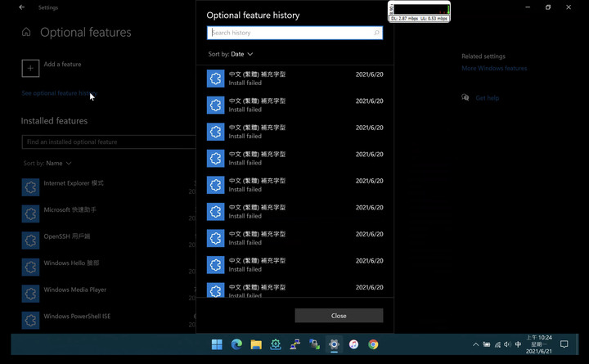Click Windows Media Player text
Screen dimensions: 589x364
pos(74,290)
